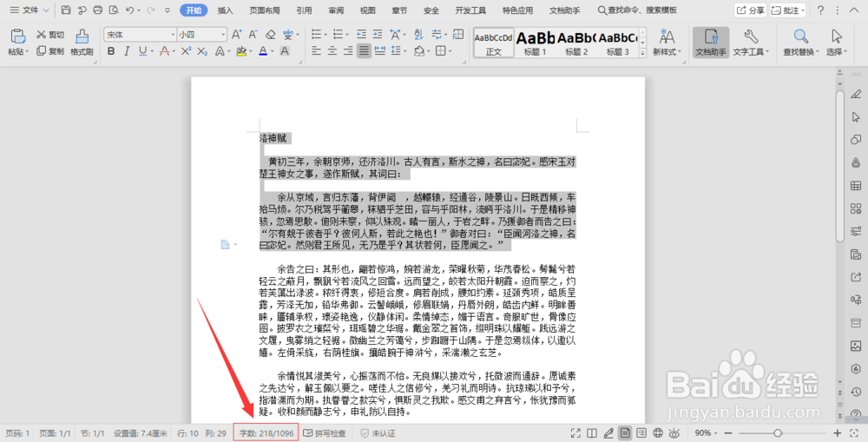Set left text alignment
Viewport: 868px width, 442px height.
coord(316,51)
